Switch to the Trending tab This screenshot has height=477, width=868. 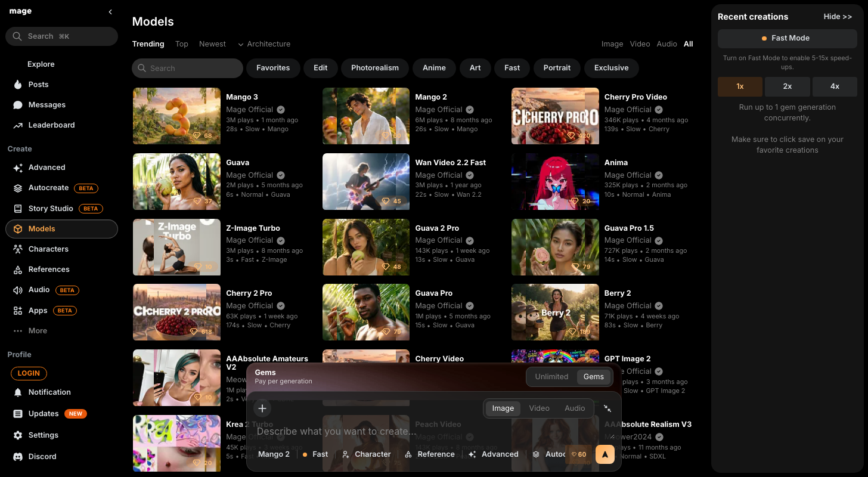(x=148, y=44)
